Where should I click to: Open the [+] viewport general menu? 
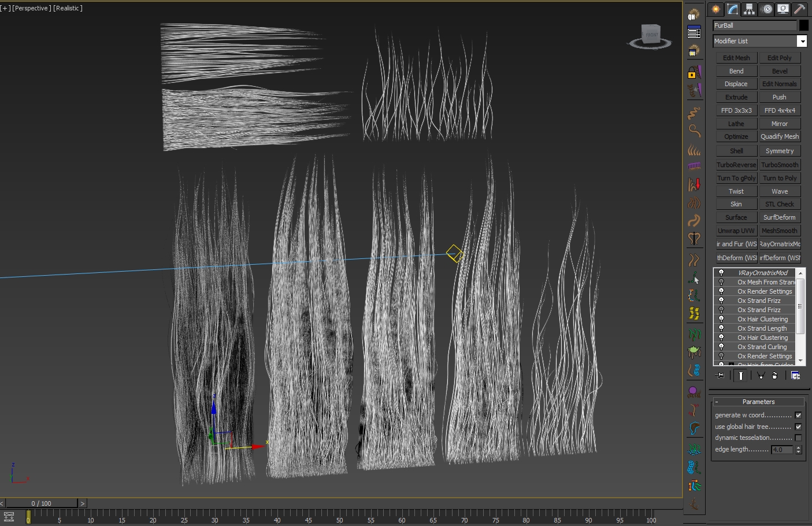click(6, 8)
